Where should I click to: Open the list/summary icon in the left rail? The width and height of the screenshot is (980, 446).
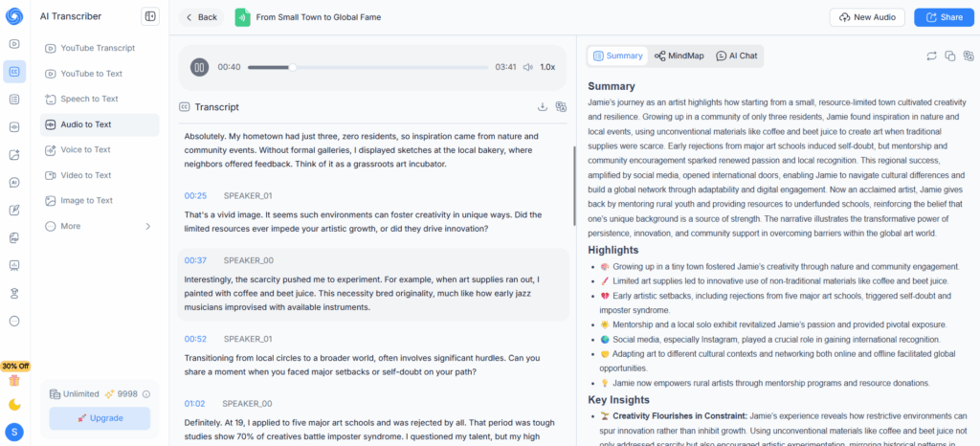14,100
